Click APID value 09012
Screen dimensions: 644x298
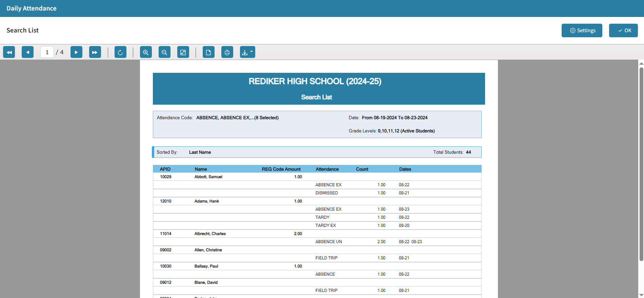(x=166, y=282)
